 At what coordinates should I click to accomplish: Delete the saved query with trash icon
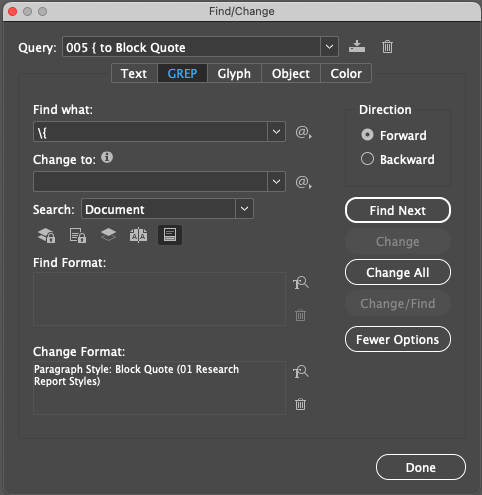coord(387,47)
